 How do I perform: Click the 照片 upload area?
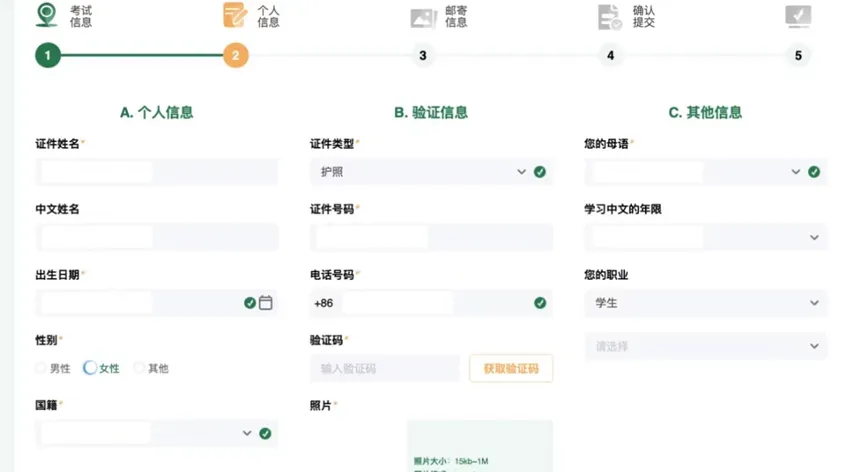[479, 445]
